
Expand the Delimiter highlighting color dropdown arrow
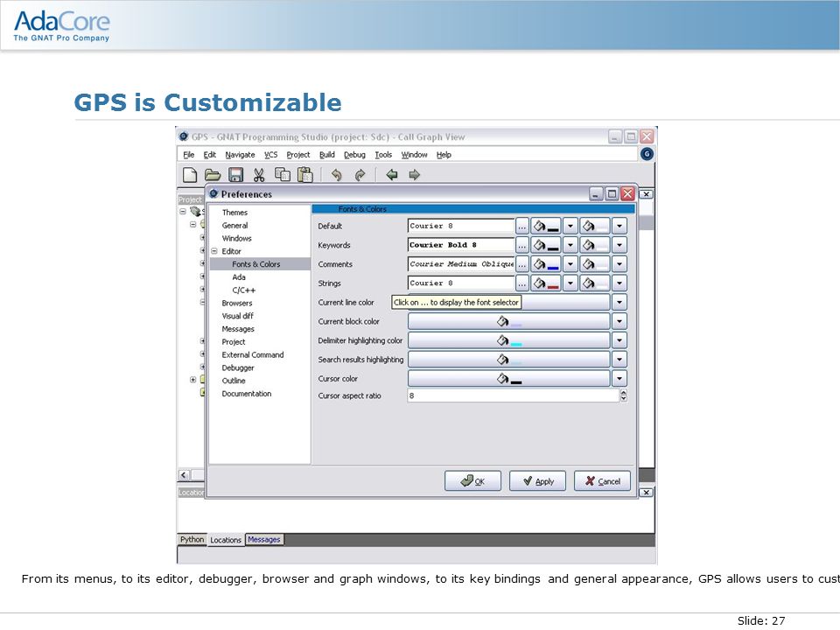click(619, 340)
